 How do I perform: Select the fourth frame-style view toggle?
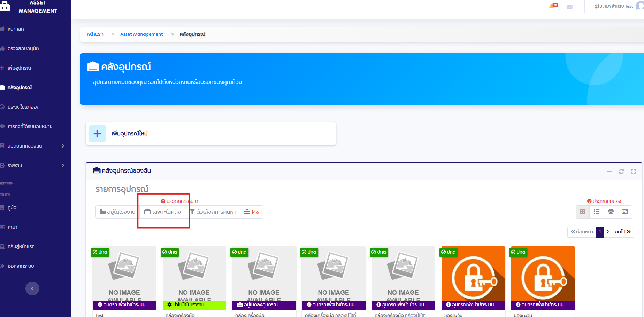[625, 212]
